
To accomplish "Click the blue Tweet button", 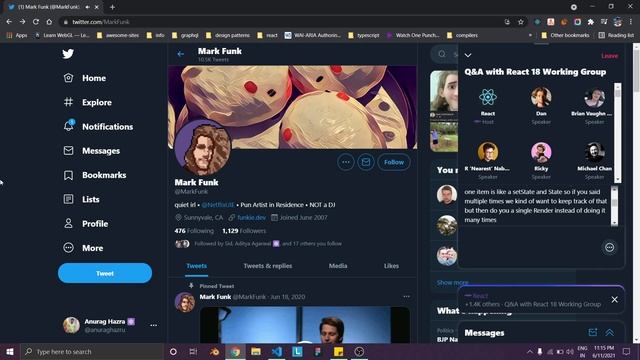I will click(x=105, y=273).
